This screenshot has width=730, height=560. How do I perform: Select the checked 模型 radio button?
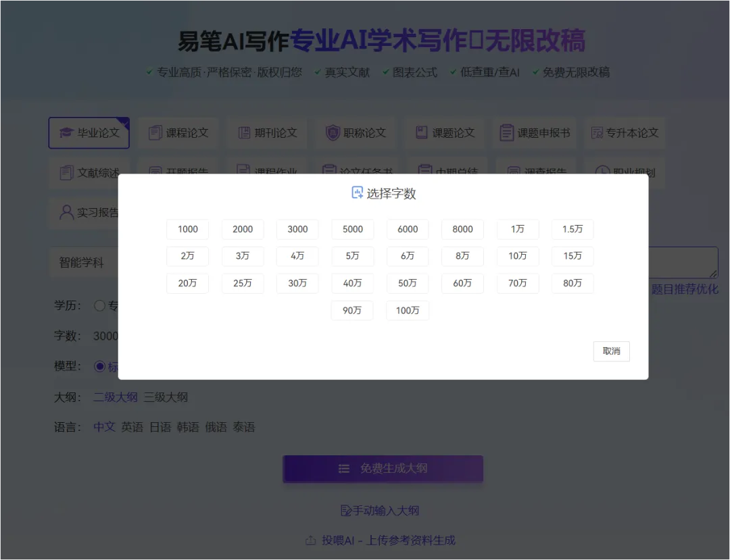point(99,367)
